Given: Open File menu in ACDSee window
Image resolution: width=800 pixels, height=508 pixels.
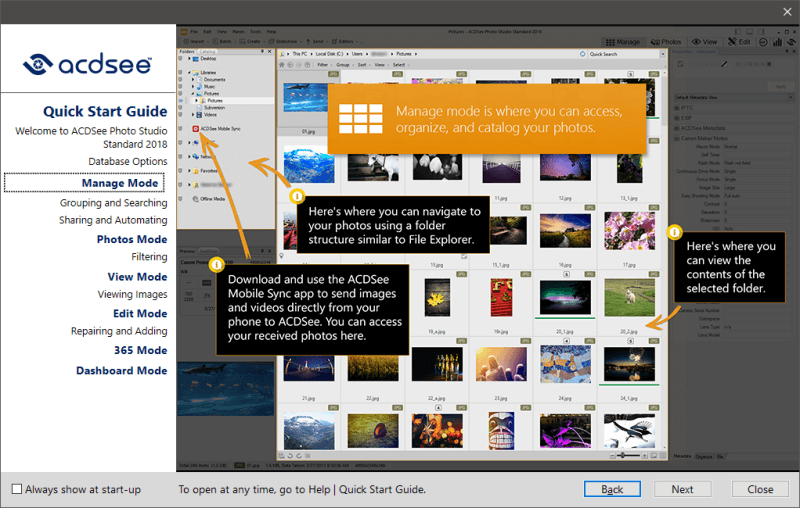Looking at the screenshot, I should (194, 32).
